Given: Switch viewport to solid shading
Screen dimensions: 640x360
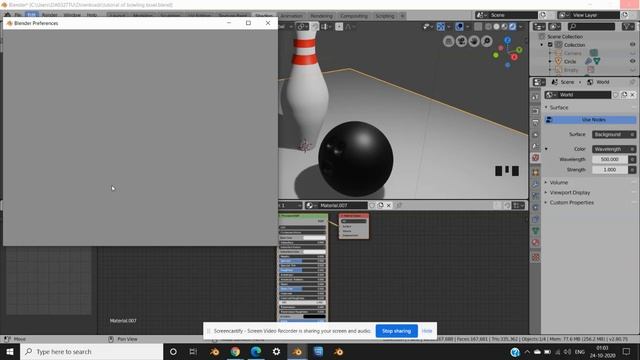Looking at the screenshot, I should 496,27.
